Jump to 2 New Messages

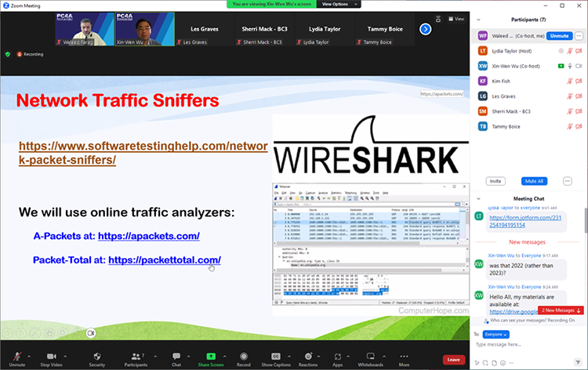[561, 310]
